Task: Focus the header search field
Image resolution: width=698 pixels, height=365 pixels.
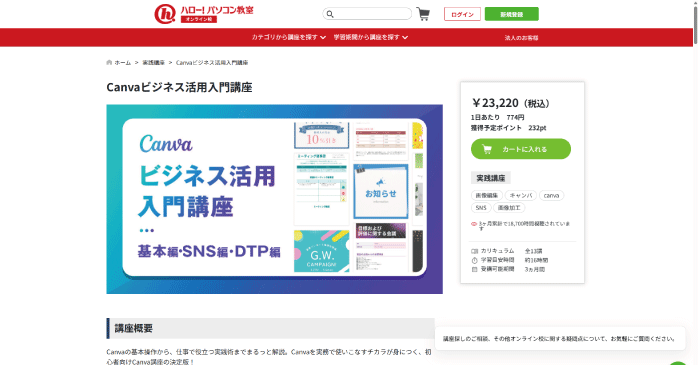Action: click(x=367, y=14)
